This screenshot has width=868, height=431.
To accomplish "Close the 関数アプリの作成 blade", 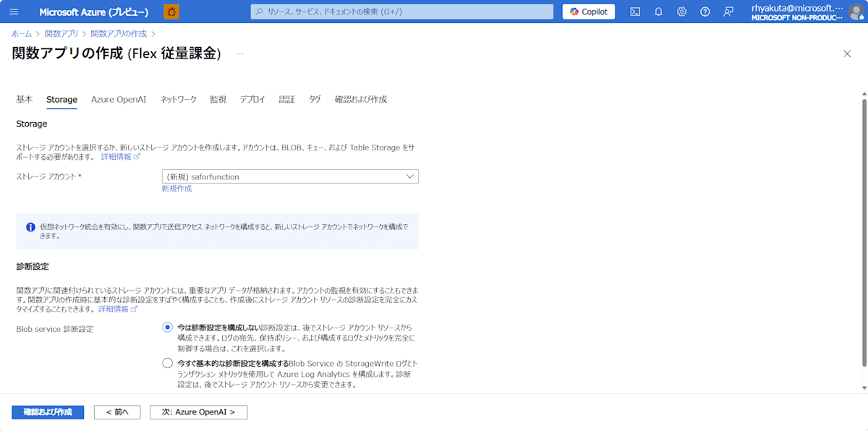I will pos(847,54).
